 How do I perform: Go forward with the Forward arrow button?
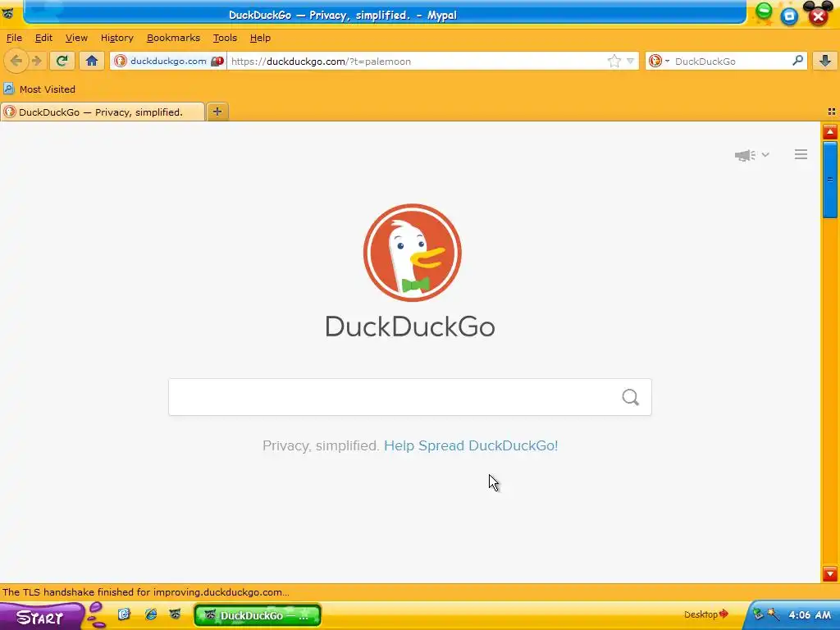[36, 61]
